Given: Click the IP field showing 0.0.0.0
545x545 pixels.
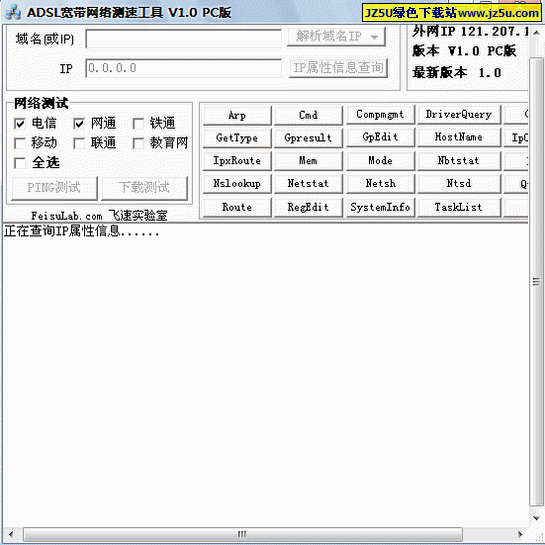Looking at the screenshot, I should click(x=184, y=68).
